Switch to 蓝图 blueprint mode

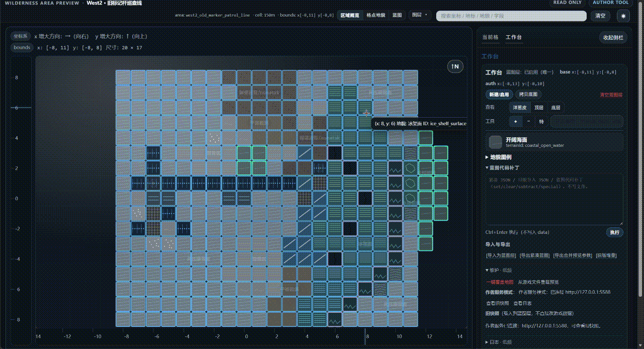click(x=397, y=16)
